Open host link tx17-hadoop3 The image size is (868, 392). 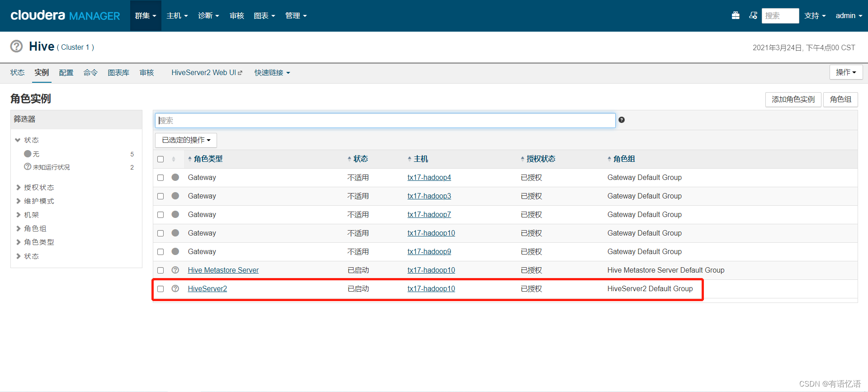(x=429, y=196)
